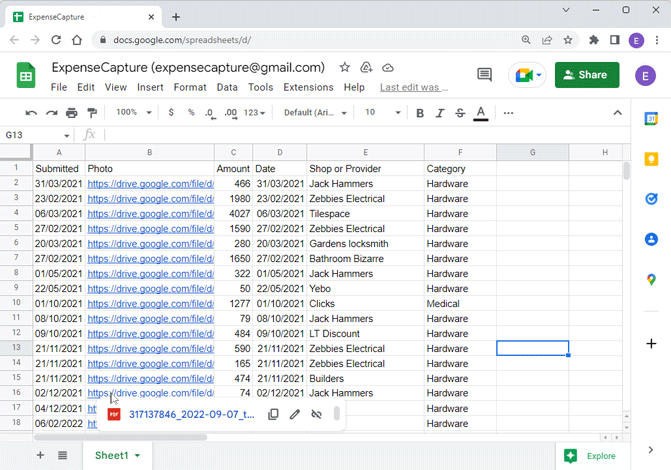The height and width of the screenshot is (470, 671).
Task: Open Google Tasks in side panel
Action: [x=651, y=199]
